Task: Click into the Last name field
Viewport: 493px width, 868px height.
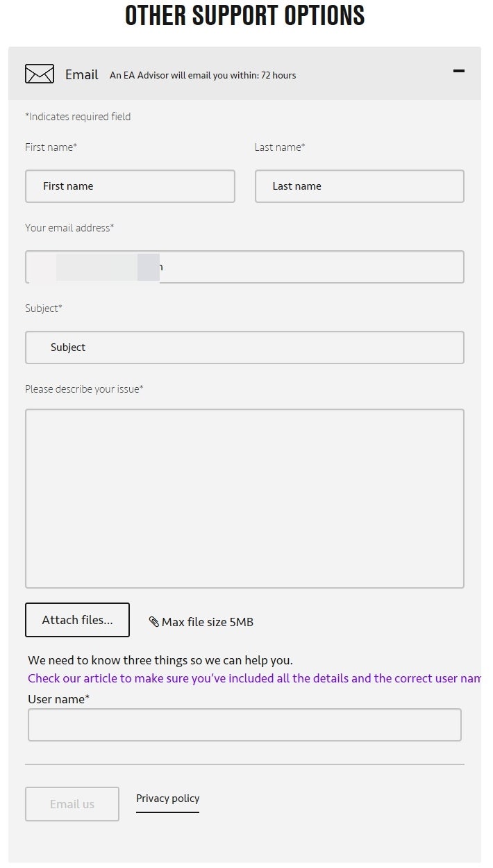Action: click(359, 186)
